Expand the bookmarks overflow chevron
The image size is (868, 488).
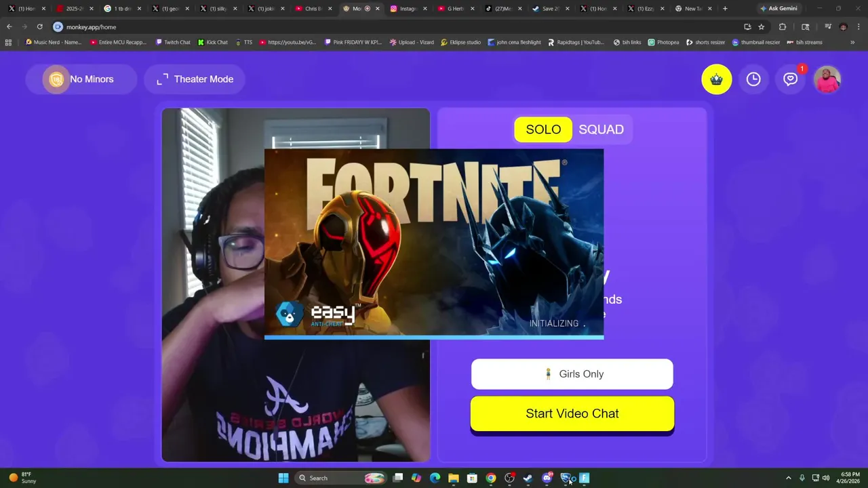point(852,42)
